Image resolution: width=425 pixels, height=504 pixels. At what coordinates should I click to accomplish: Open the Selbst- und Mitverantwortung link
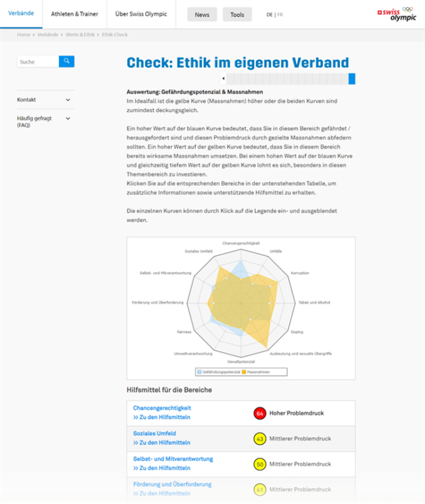coord(173,459)
